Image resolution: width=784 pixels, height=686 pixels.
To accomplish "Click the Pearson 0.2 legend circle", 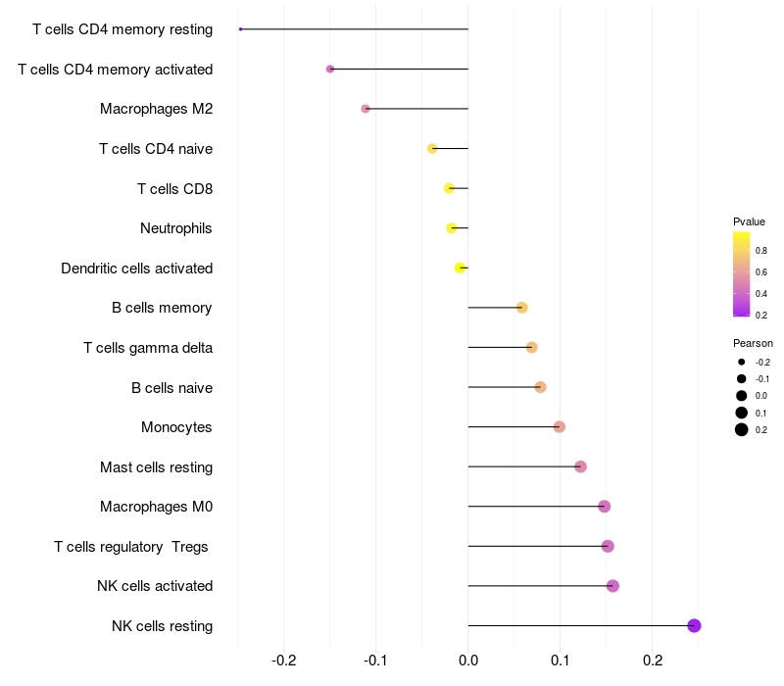I will coord(742,429).
